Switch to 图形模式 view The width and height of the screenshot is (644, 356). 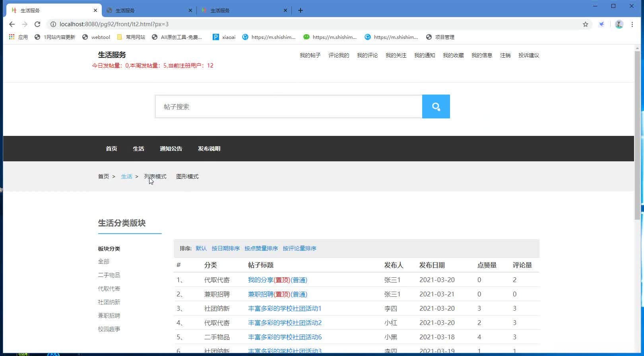click(x=187, y=176)
